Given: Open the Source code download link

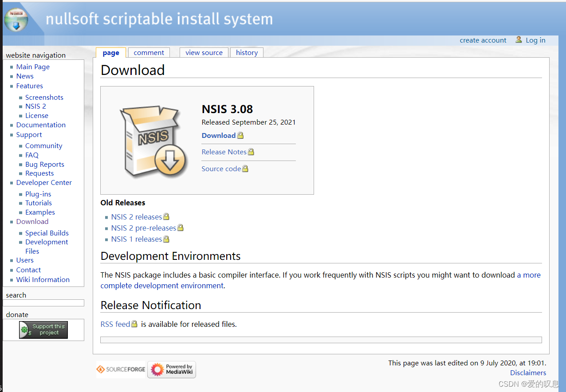Looking at the screenshot, I should [221, 169].
